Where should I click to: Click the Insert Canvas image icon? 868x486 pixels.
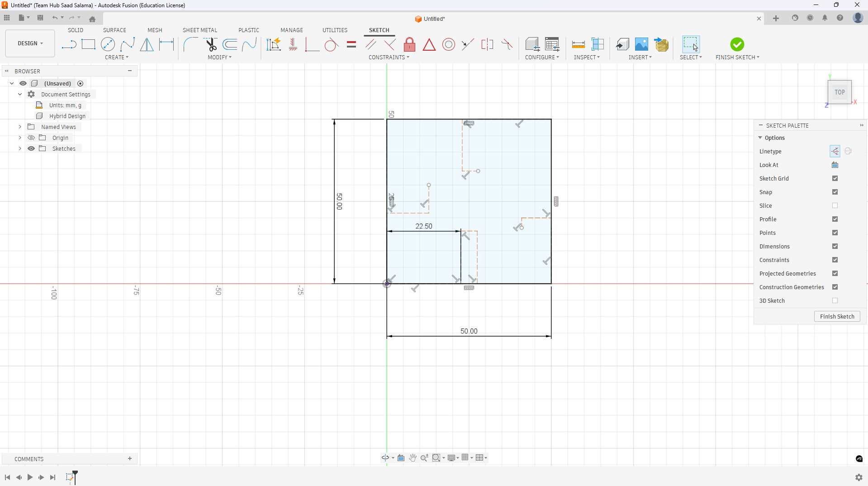click(641, 44)
